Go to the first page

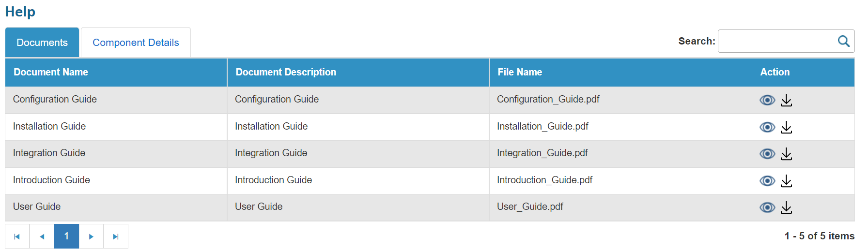[17, 236]
